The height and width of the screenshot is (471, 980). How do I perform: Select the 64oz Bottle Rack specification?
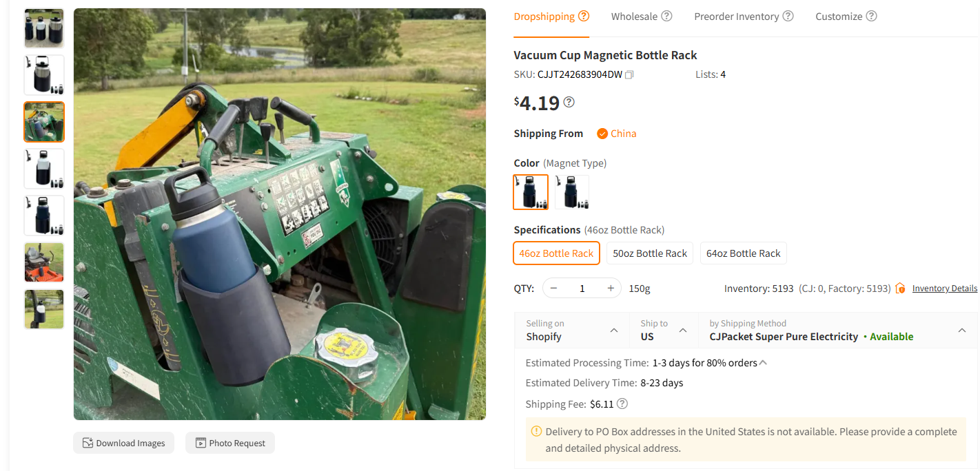743,253
